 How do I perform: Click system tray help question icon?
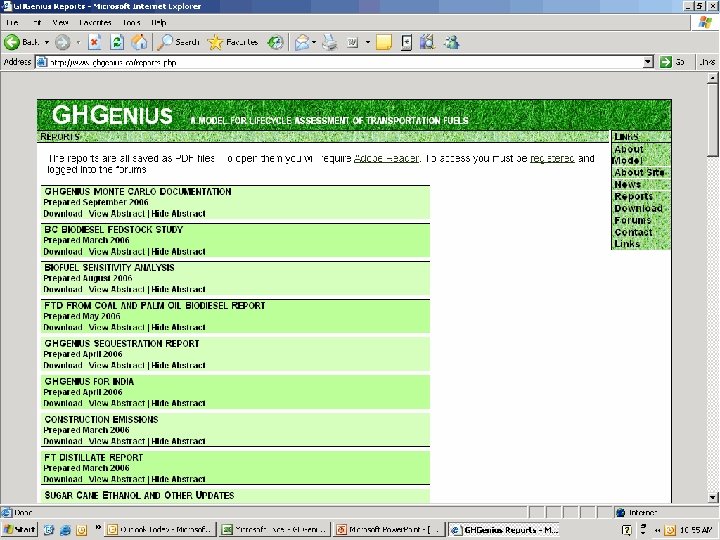pyautogui.click(x=626, y=530)
